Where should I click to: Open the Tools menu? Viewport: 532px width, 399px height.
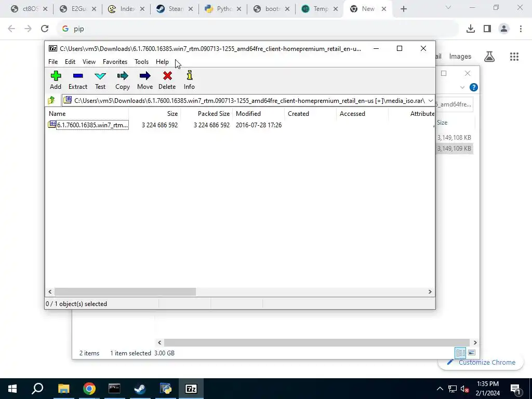coord(141,62)
